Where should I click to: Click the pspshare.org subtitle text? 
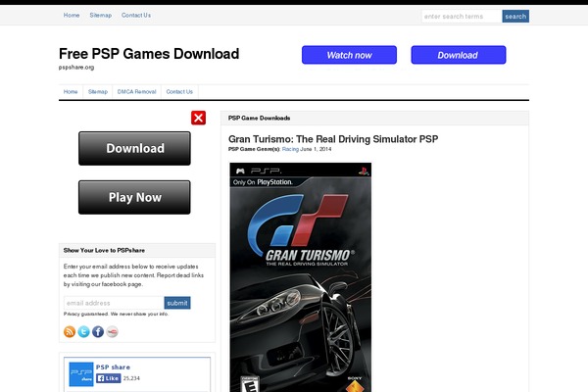pyautogui.click(x=76, y=68)
